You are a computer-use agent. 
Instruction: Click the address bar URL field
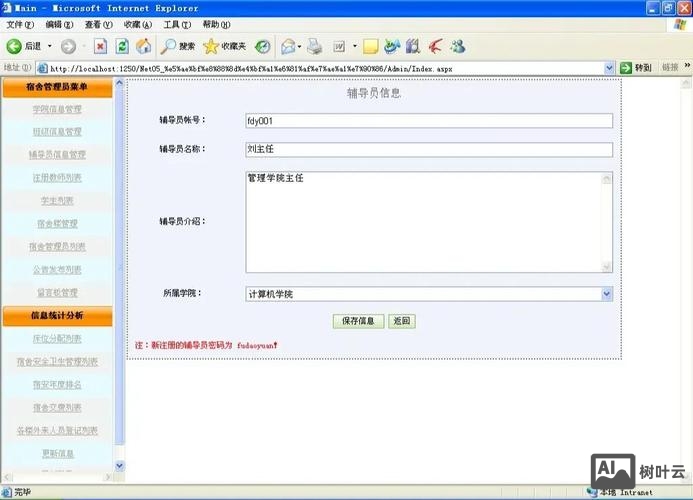[x=327, y=69]
